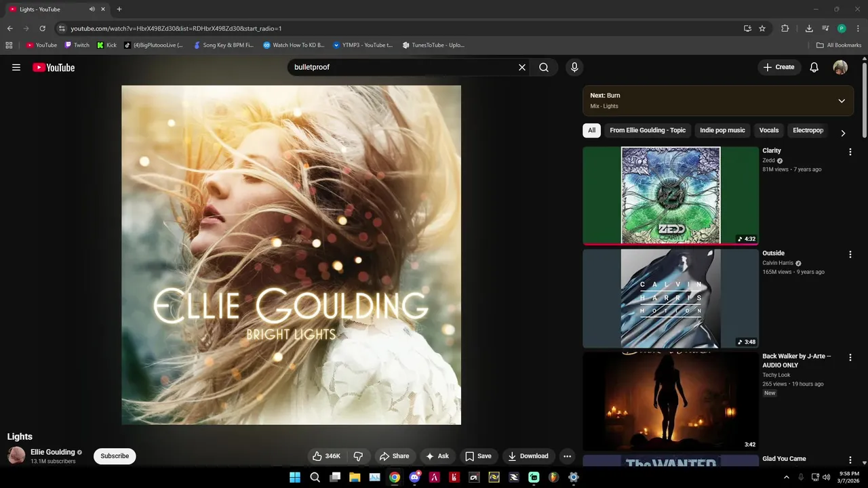Click the browser address bar URL
This screenshot has height=488, width=868.
176,28
